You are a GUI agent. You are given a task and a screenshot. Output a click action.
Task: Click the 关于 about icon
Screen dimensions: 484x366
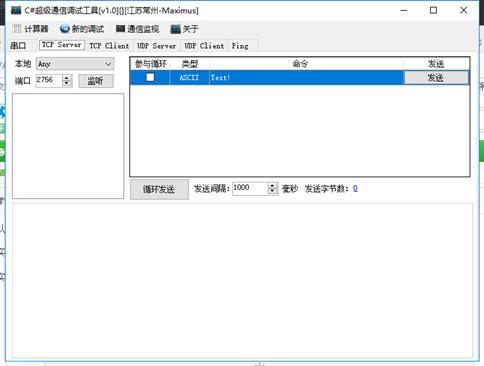pyautogui.click(x=175, y=29)
